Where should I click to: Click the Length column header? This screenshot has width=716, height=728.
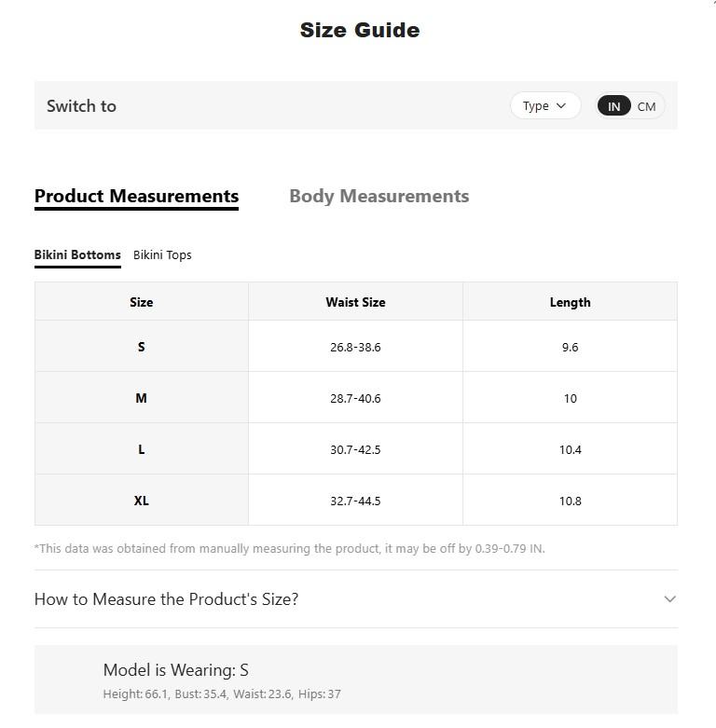[x=570, y=302]
